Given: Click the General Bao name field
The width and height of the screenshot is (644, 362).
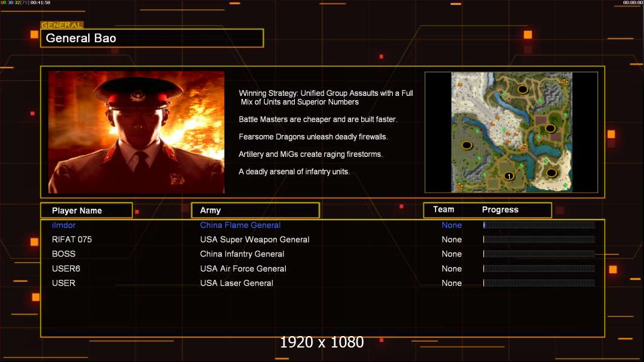Looking at the screenshot, I should pos(152,38).
